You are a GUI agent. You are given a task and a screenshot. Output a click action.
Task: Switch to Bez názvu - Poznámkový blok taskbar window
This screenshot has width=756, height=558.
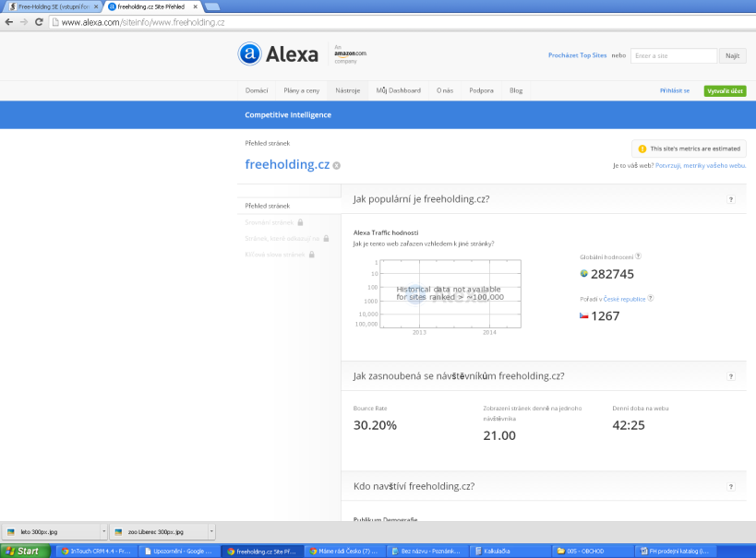coord(426,551)
